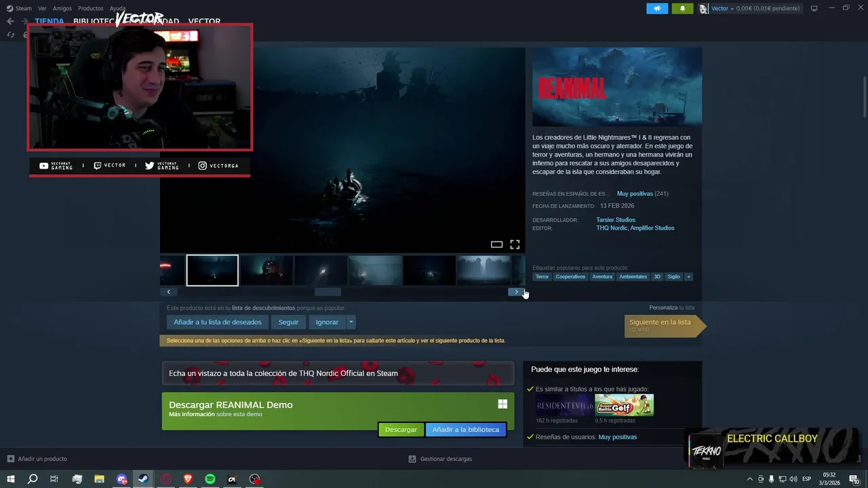Select the Cooperativos tag

(570, 277)
